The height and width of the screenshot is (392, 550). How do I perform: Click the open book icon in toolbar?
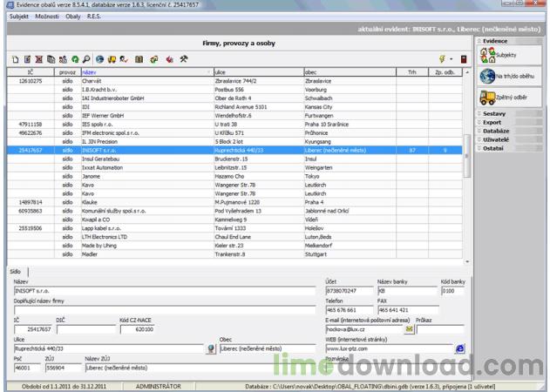coord(139,59)
